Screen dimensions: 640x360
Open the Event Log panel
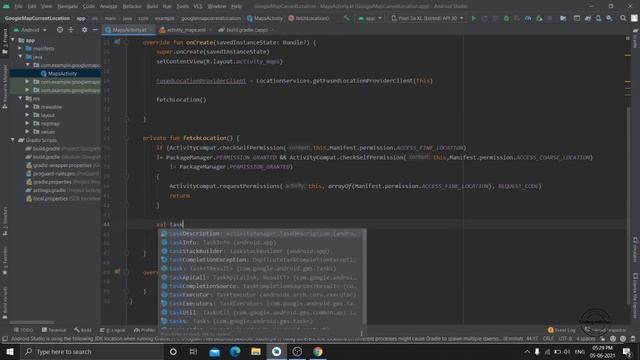click(562, 330)
